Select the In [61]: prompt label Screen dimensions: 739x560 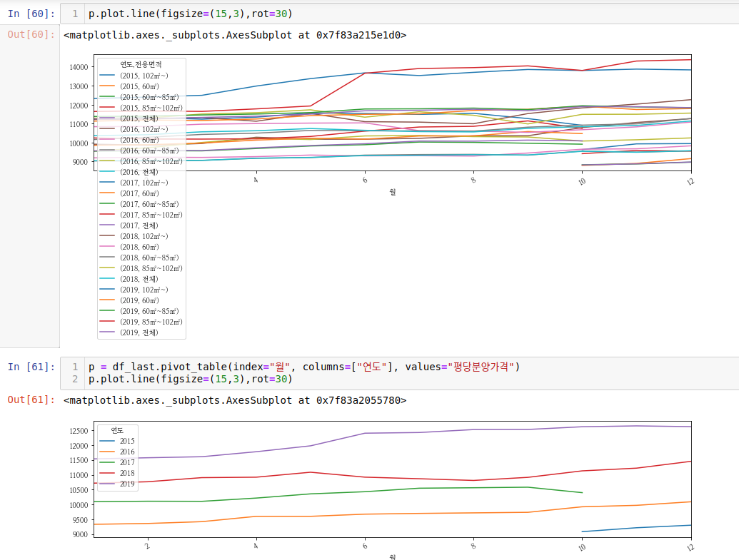(x=31, y=367)
